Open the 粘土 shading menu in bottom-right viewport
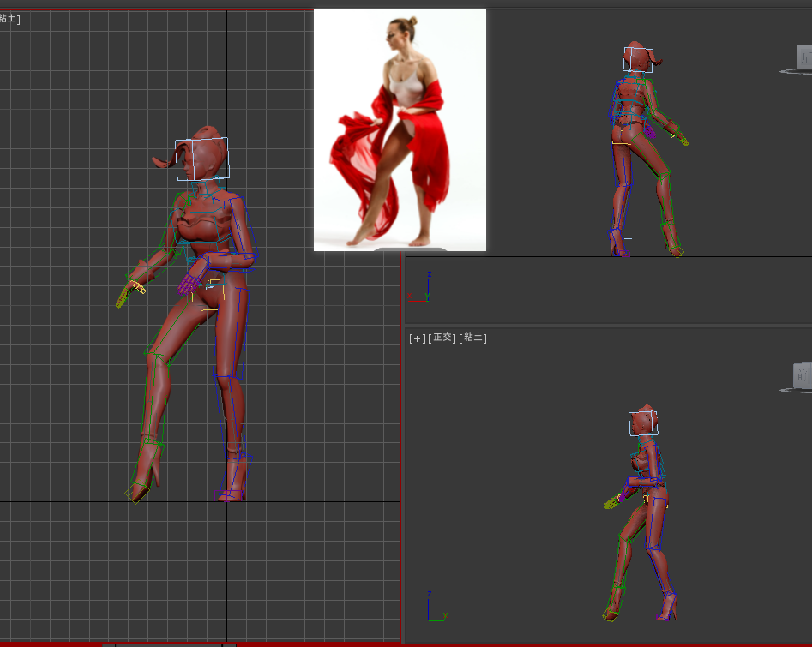The height and width of the screenshot is (647, 812). pyautogui.click(x=472, y=338)
